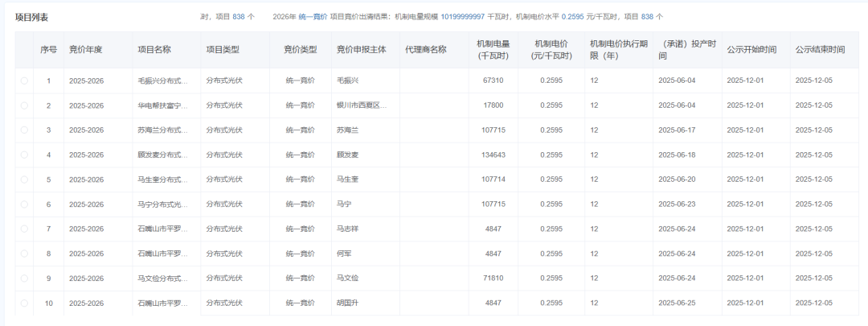The width and height of the screenshot is (868, 326).
Task: Click production date 2025-06-18
Action: point(677,155)
